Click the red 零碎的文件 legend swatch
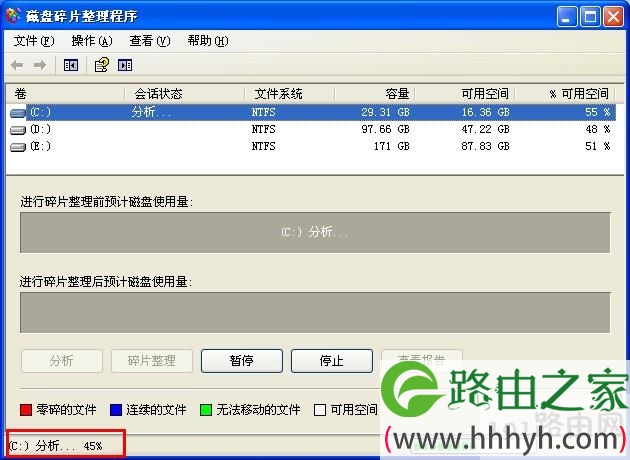The image size is (630, 460). [x=26, y=410]
